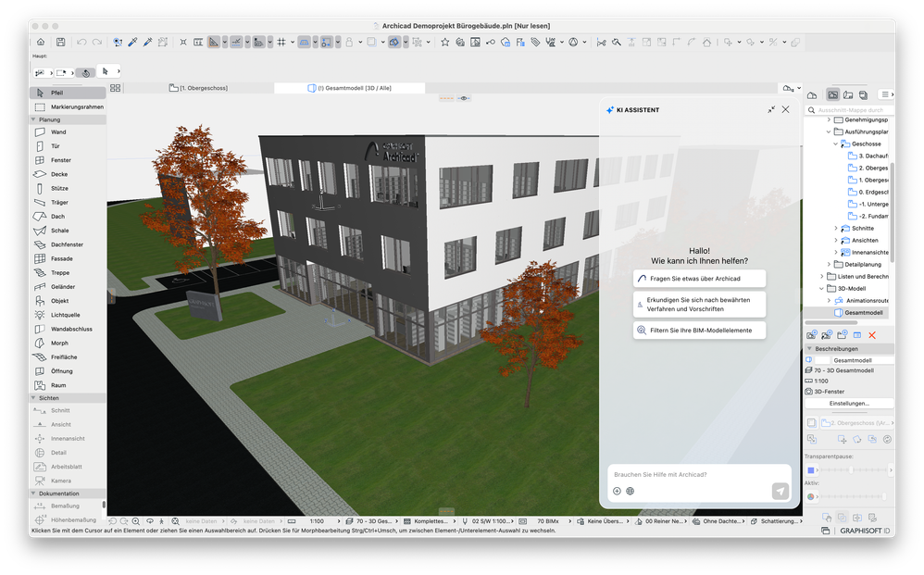Select the Geländer tool
This screenshot has height=575, width=924.
tap(68, 287)
